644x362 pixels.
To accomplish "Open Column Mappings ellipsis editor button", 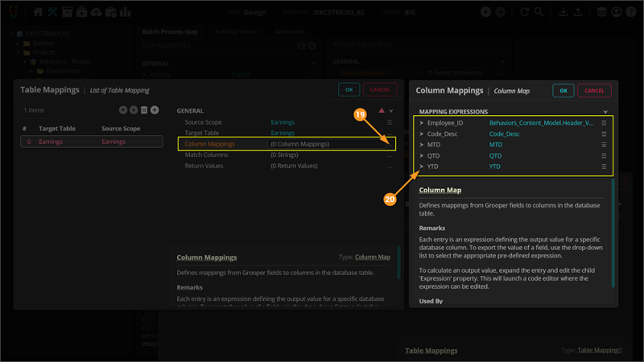I will (390, 144).
